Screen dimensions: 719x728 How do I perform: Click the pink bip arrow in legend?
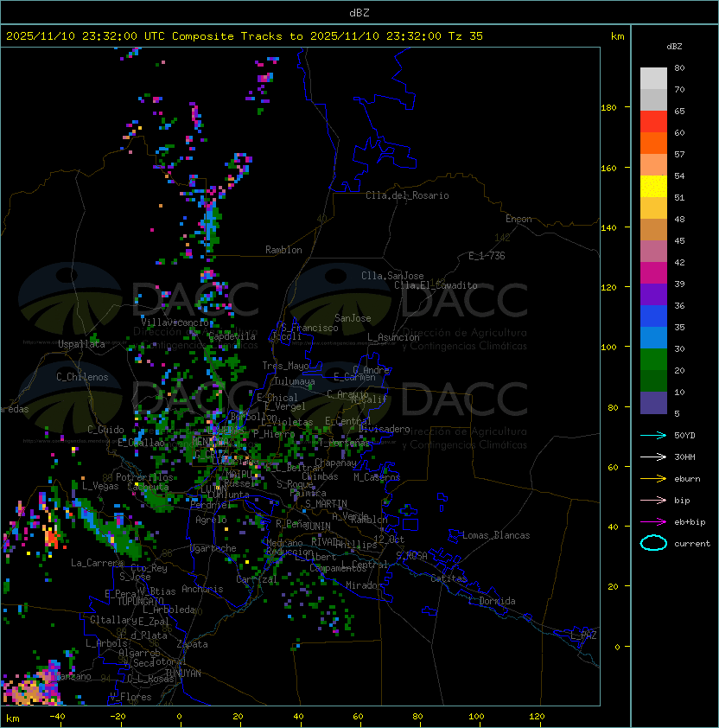tap(653, 500)
